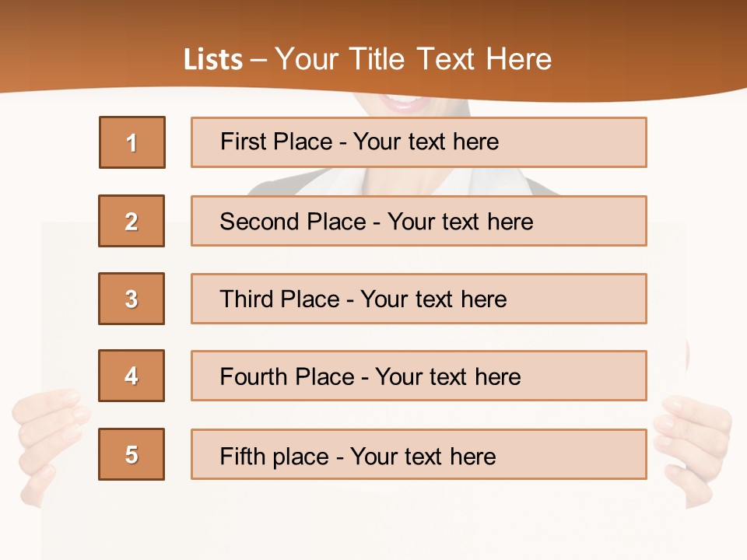Image resolution: width=747 pixels, height=560 pixels.
Task: Select the number 1 box
Action: point(132,142)
